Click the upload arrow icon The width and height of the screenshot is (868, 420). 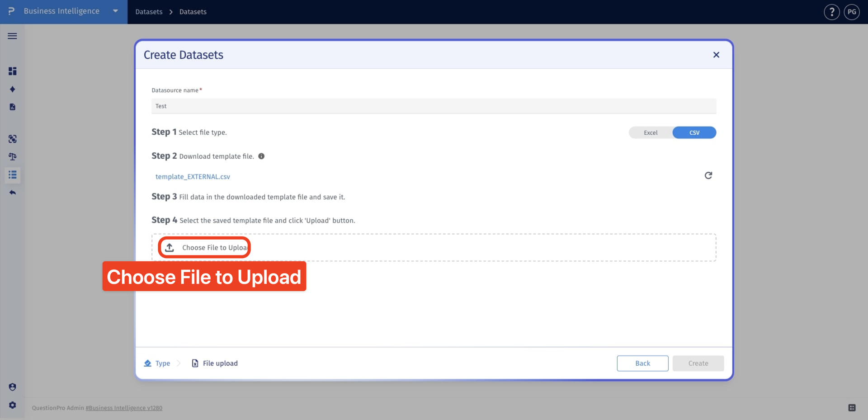(x=170, y=247)
